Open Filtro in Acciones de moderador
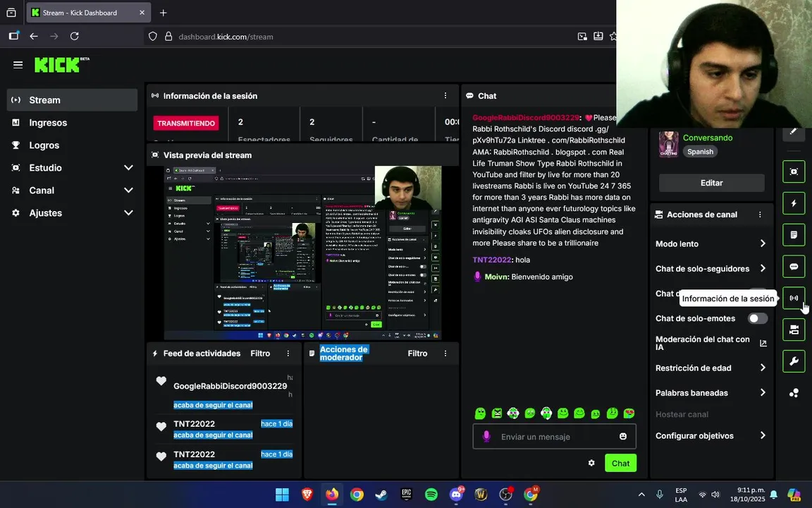 point(417,353)
